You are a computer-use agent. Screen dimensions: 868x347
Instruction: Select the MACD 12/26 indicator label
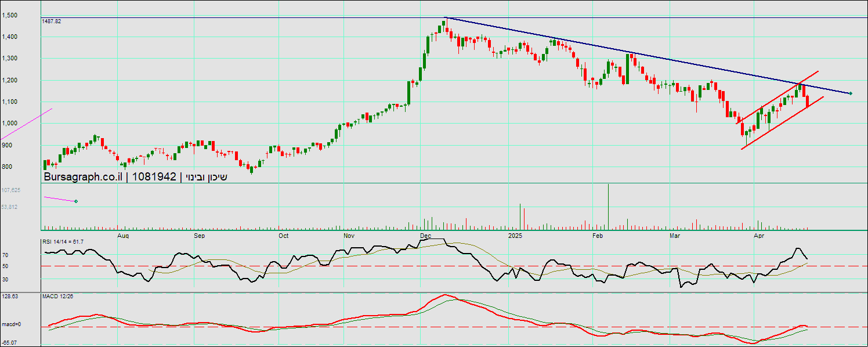(x=57, y=297)
